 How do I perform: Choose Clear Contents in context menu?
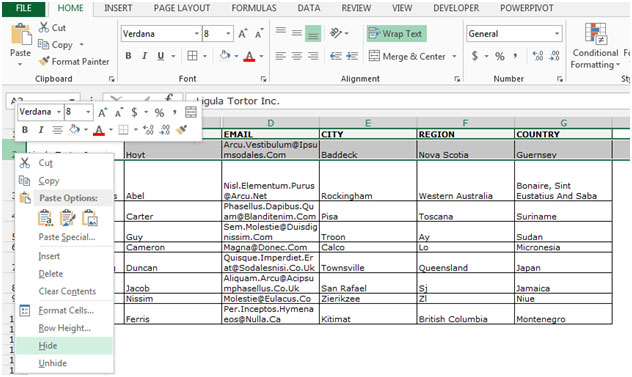pos(64,291)
